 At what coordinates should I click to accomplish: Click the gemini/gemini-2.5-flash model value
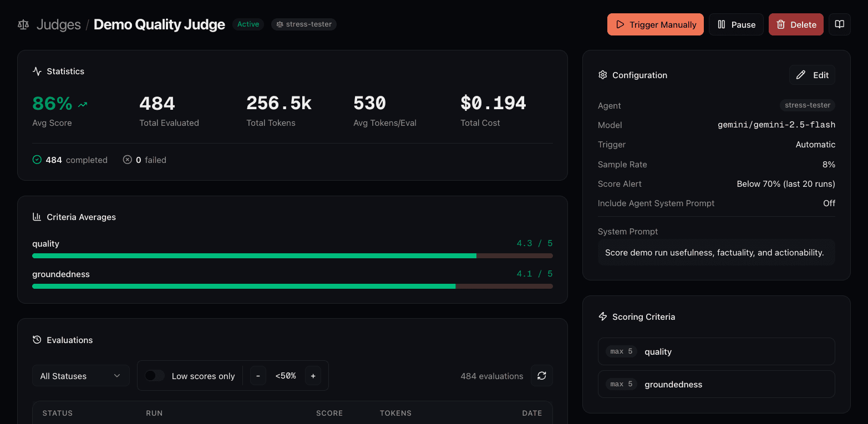click(x=776, y=125)
